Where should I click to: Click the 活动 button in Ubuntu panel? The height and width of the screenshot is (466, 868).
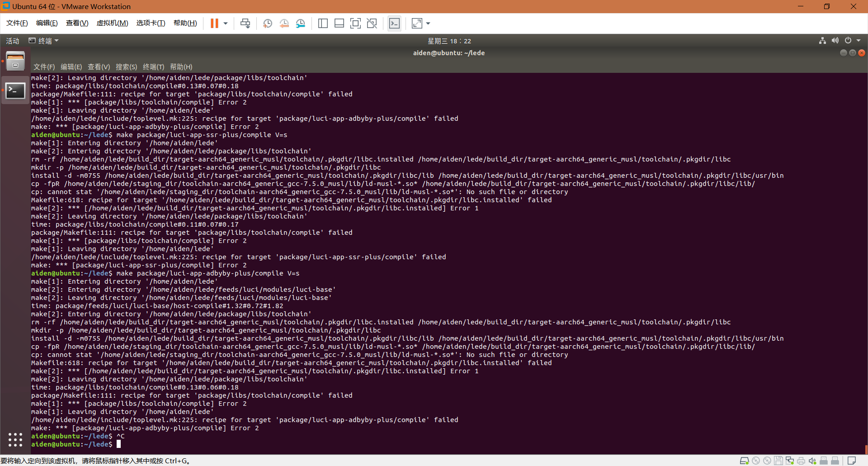(x=12, y=40)
